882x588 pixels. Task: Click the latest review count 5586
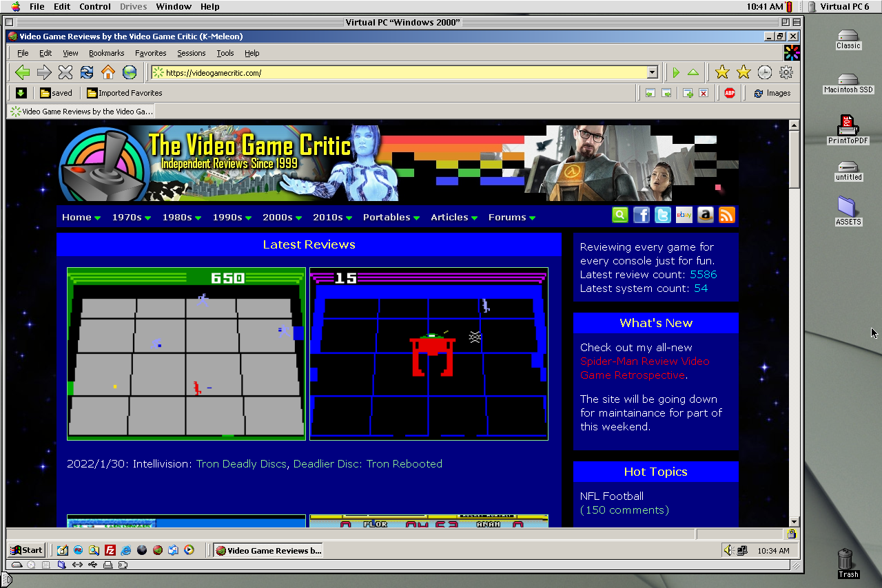click(x=704, y=275)
